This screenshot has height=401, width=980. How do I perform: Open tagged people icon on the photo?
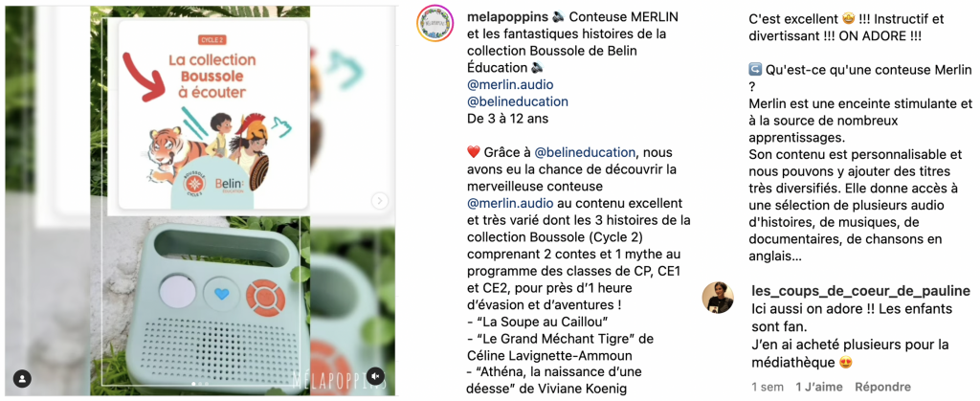pyautogui.click(x=23, y=379)
